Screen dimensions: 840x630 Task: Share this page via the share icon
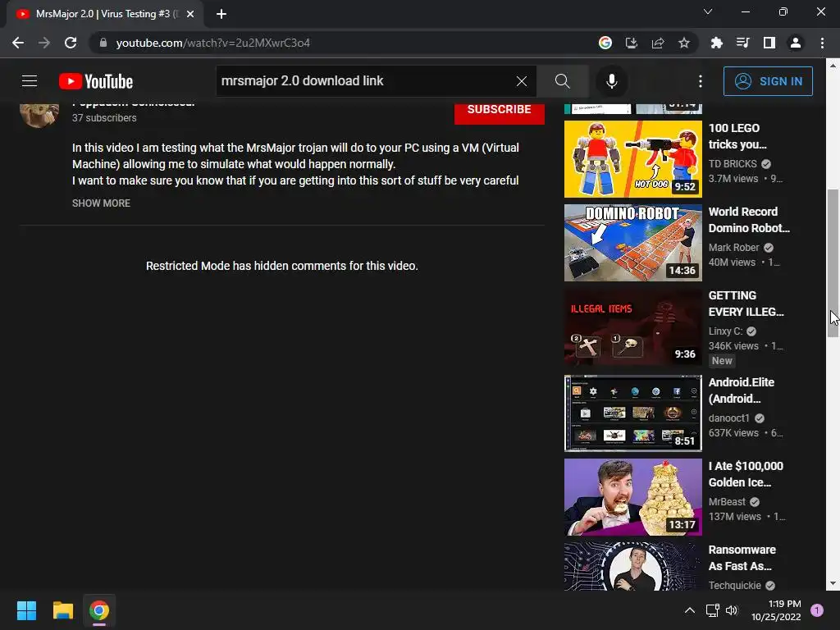(x=658, y=43)
